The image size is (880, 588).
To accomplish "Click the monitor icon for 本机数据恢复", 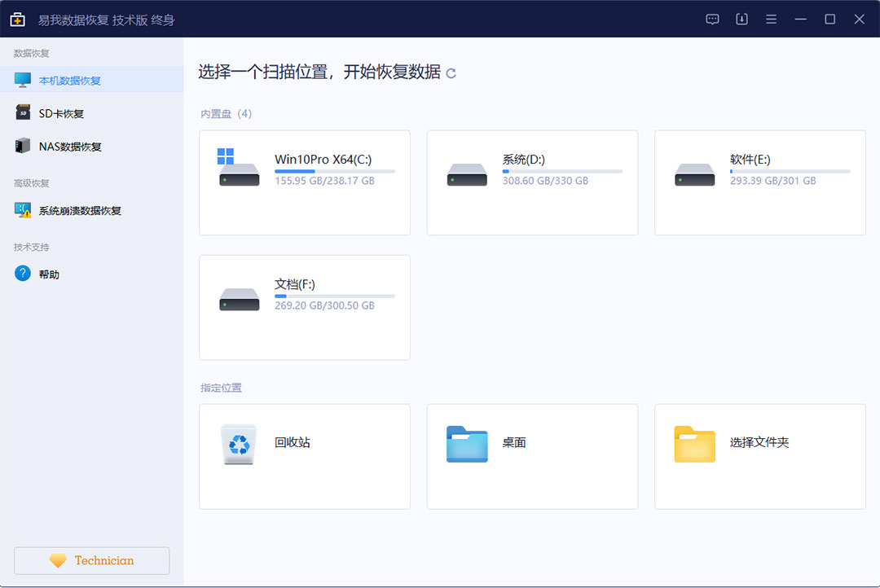I will (23, 81).
